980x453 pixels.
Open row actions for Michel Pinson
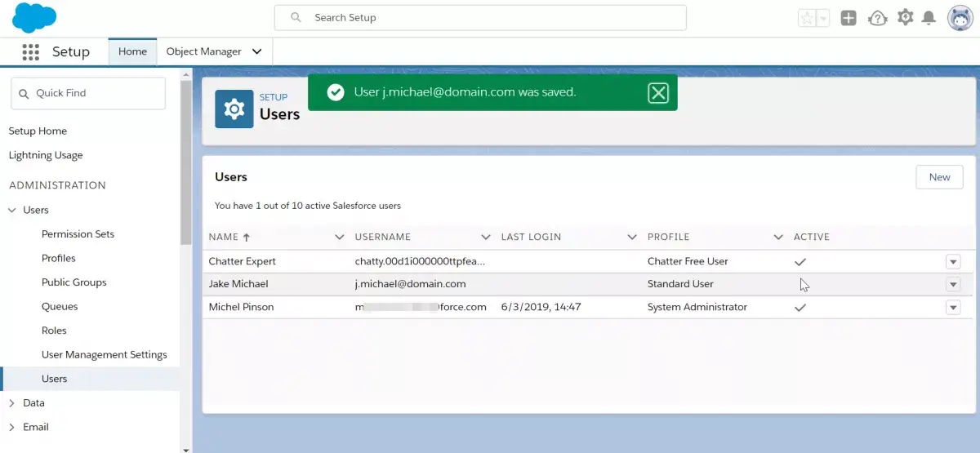(x=953, y=308)
